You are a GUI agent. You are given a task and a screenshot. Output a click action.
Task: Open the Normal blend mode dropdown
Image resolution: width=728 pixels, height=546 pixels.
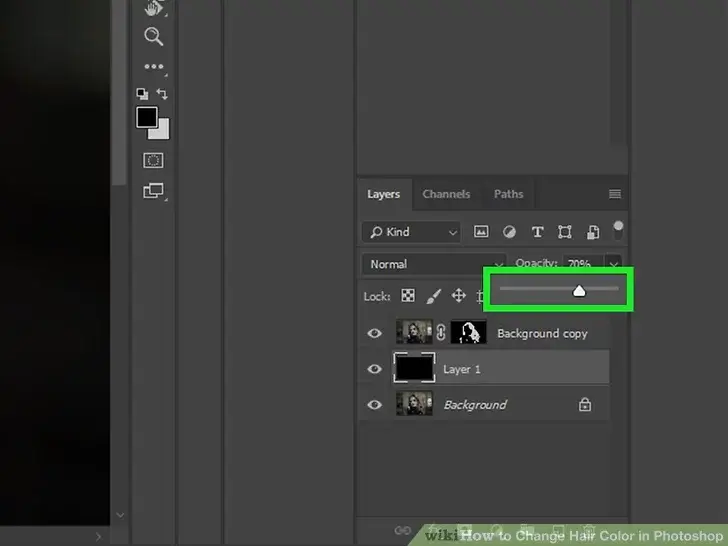pyautogui.click(x=432, y=264)
